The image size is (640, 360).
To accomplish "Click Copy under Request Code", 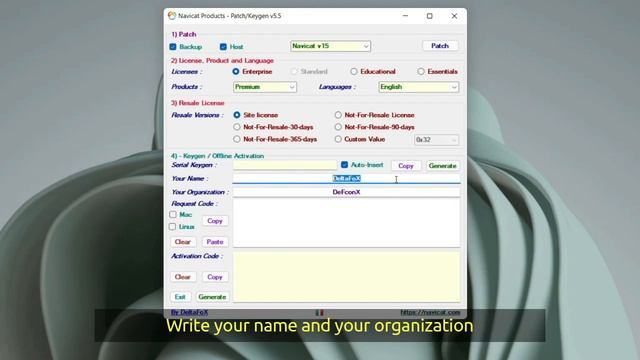I will pyautogui.click(x=215, y=221).
